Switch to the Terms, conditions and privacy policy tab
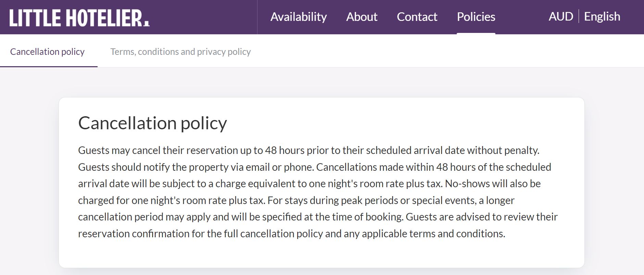The width and height of the screenshot is (644, 275). (x=180, y=51)
